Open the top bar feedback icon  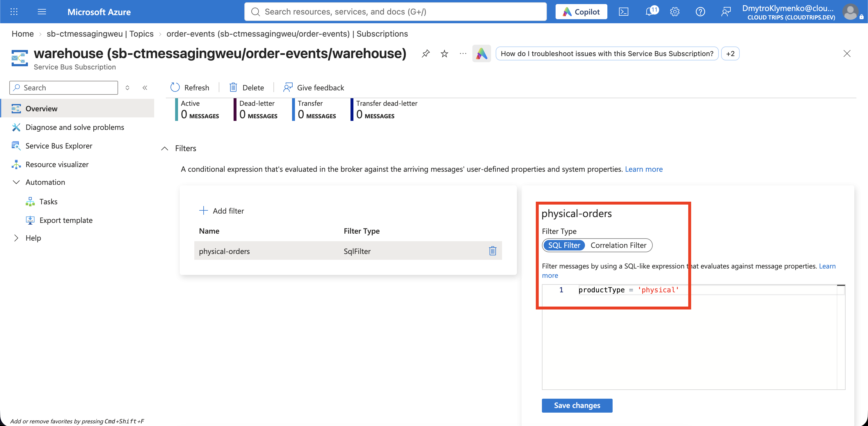tap(726, 12)
